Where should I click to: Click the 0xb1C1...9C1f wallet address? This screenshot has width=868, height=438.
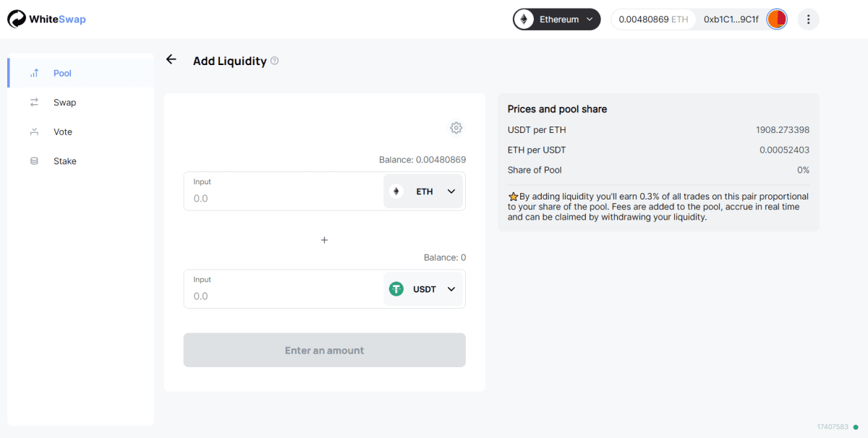tap(731, 20)
